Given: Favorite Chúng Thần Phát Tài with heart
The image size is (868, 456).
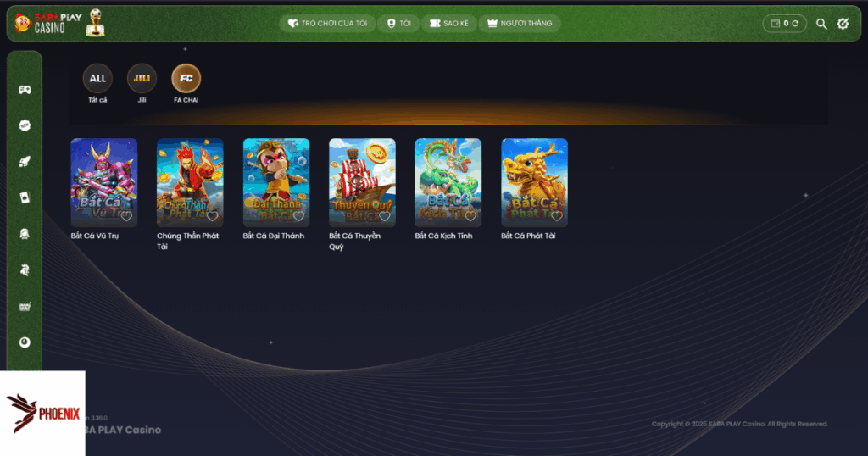Looking at the screenshot, I should tap(213, 216).
